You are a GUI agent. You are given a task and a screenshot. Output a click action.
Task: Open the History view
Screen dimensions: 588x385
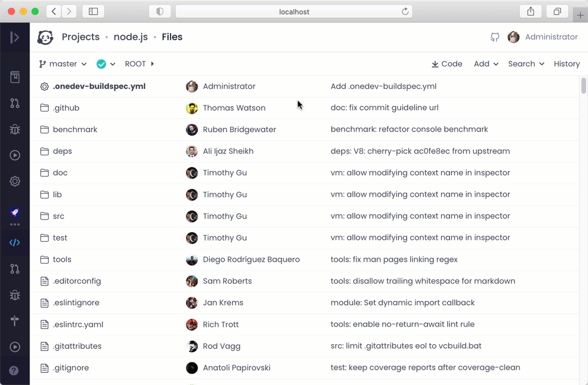click(x=567, y=64)
